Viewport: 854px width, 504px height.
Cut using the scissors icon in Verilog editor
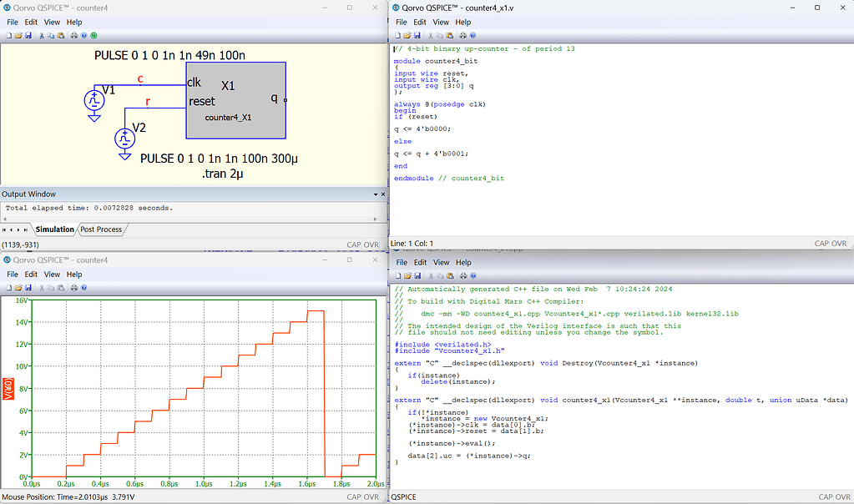[430, 35]
